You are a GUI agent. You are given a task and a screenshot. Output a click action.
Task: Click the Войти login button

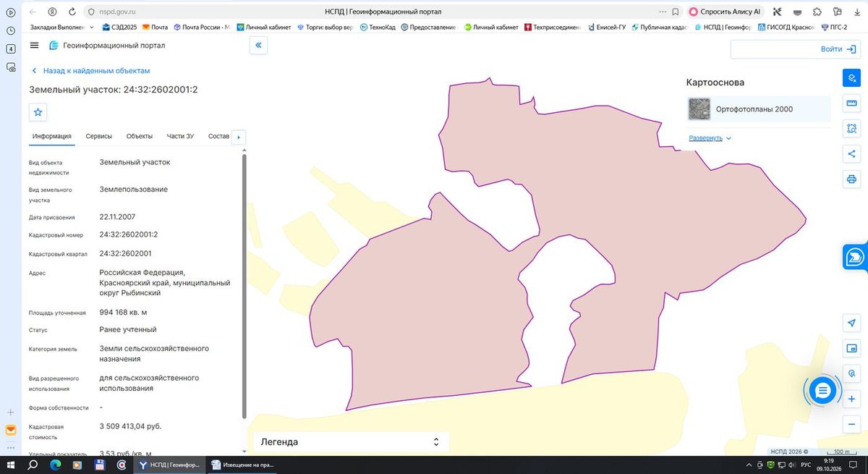point(839,49)
